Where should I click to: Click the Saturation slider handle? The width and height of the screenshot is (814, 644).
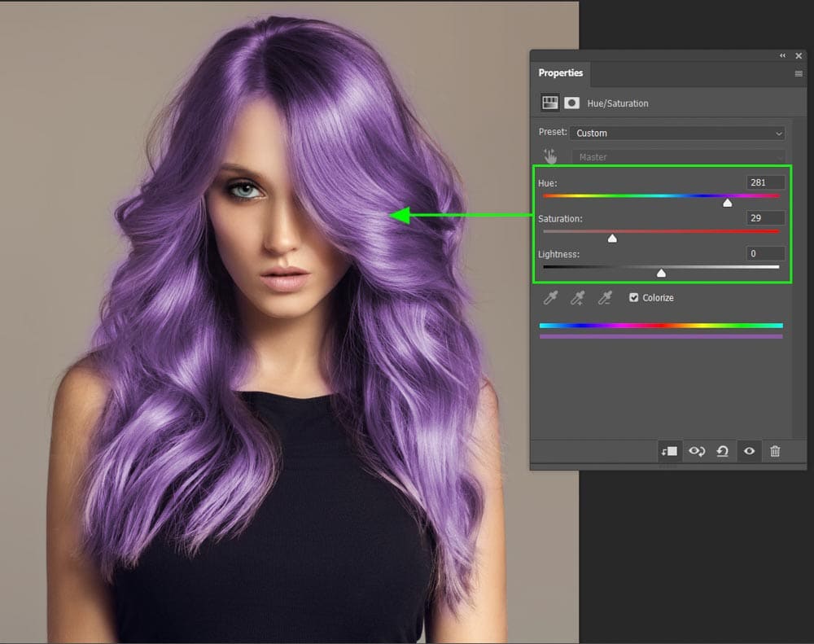(612, 239)
